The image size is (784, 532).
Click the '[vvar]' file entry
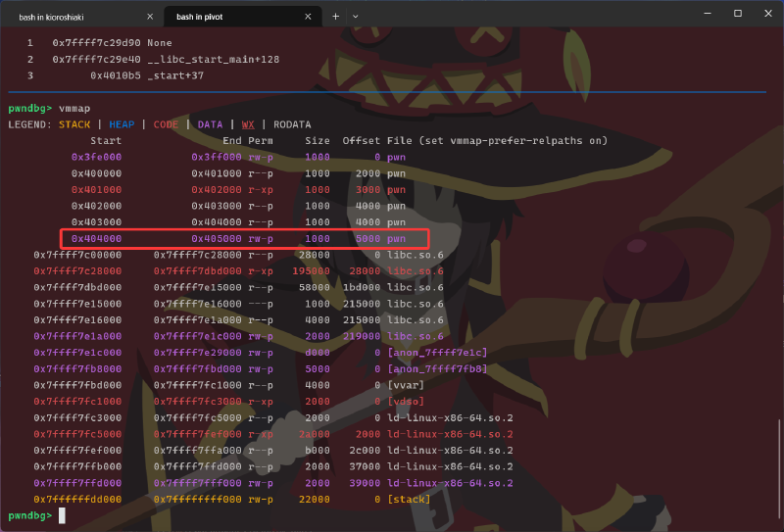pyautogui.click(x=406, y=385)
